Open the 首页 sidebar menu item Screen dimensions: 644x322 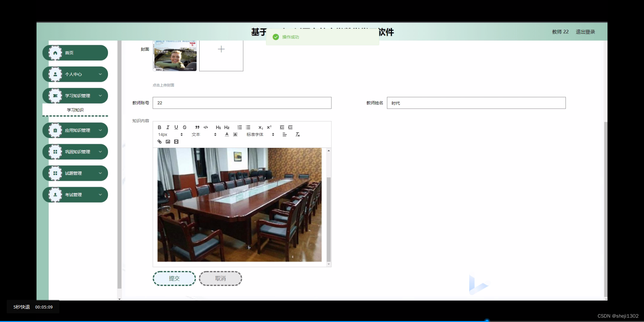coord(75,53)
